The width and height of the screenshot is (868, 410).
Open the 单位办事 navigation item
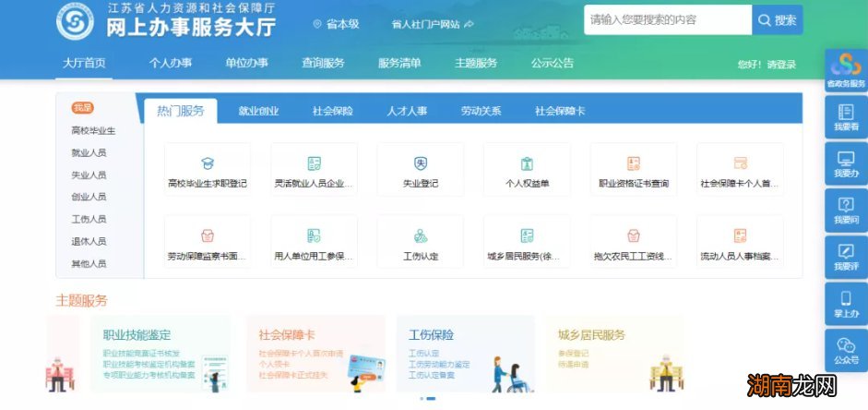pyautogui.click(x=247, y=63)
